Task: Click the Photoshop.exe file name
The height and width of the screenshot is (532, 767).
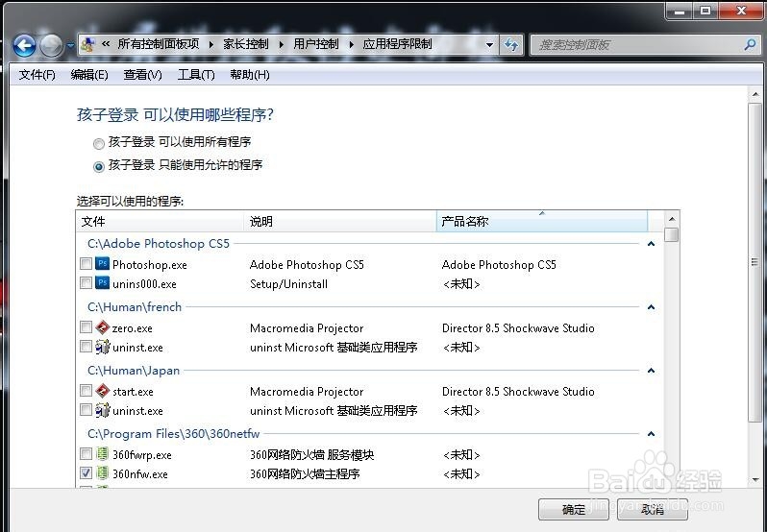Action: pyautogui.click(x=150, y=265)
